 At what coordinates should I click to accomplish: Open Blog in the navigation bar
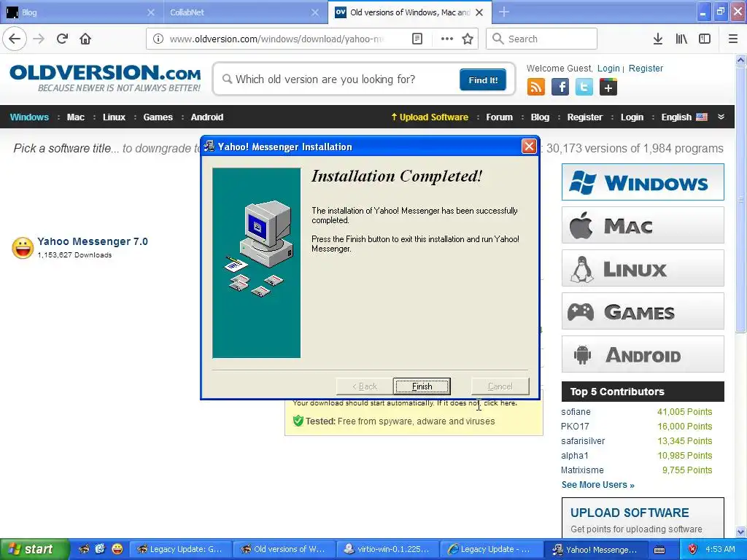click(540, 117)
